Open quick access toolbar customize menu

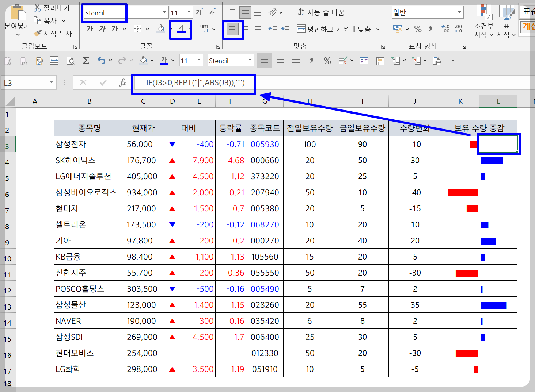(x=453, y=61)
